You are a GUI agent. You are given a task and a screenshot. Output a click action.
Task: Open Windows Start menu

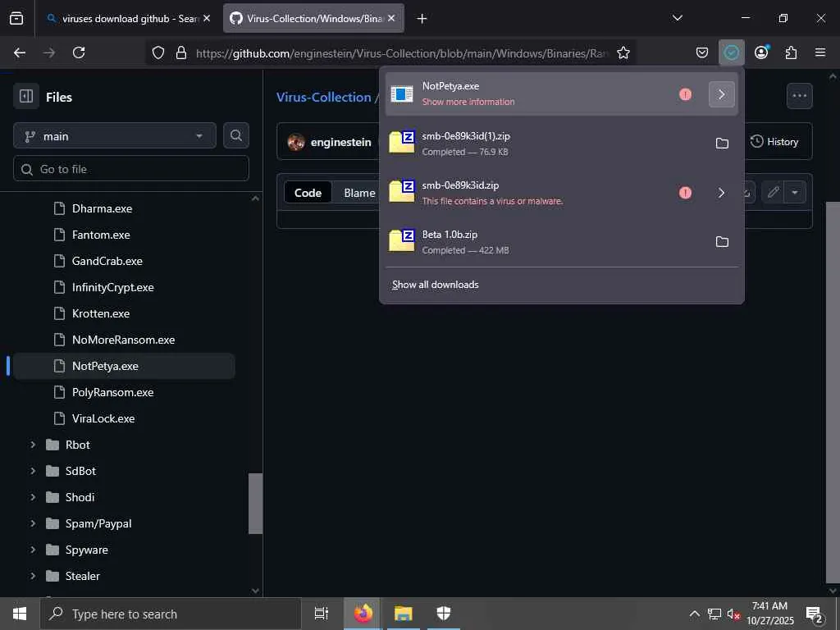pyautogui.click(x=20, y=614)
